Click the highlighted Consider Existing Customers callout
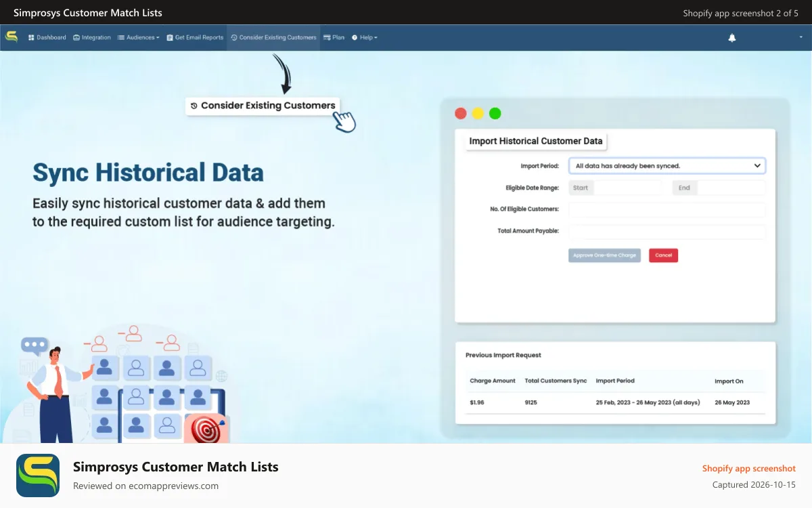The height and width of the screenshot is (508, 812). coord(263,106)
